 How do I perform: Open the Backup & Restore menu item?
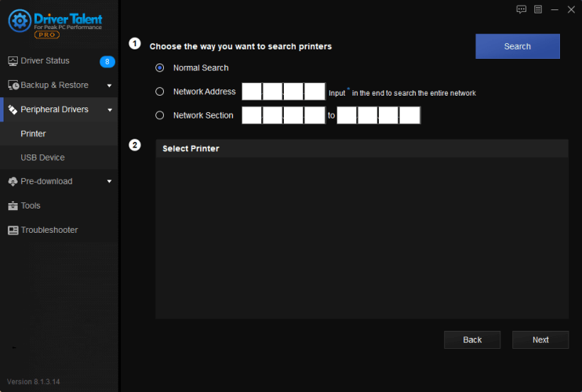tap(59, 85)
